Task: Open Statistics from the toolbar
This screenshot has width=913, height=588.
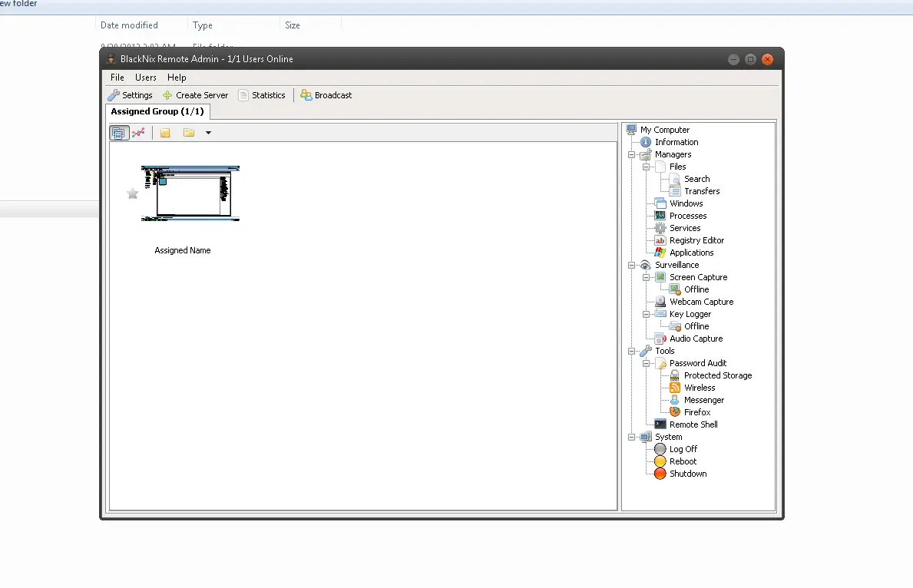Action: tap(263, 94)
